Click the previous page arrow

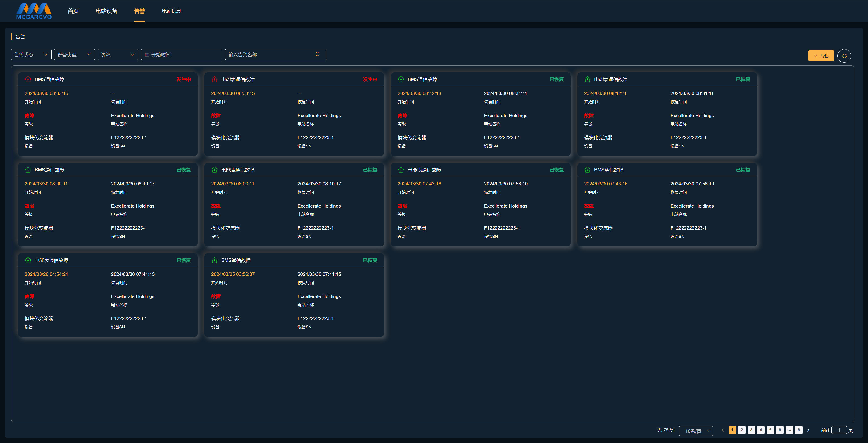(722, 430)
